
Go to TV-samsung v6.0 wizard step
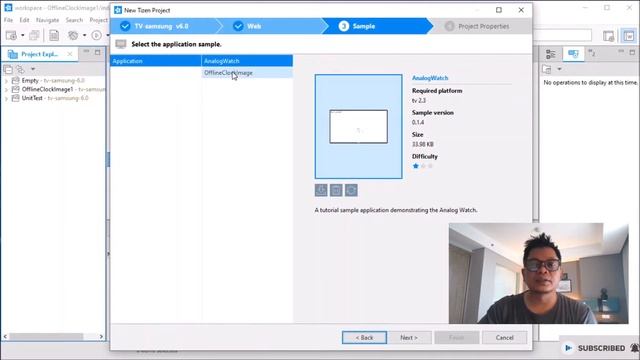point(162,26)
